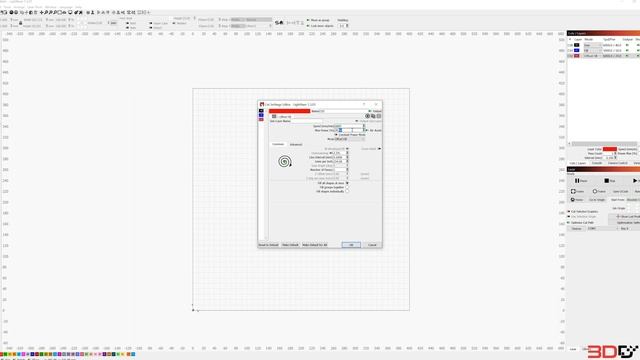Open the Default Sub-Layer dropdown arrow

point(356,121)
